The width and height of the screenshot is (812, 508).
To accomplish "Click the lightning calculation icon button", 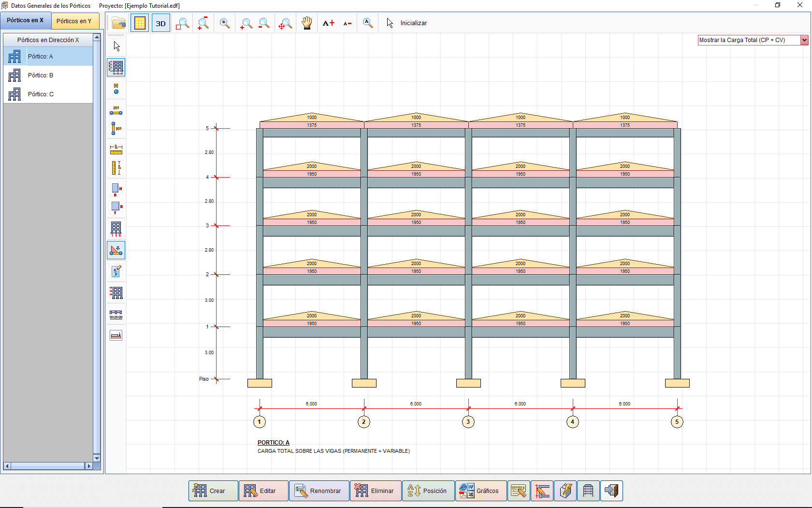I will (x=565, y=491).
